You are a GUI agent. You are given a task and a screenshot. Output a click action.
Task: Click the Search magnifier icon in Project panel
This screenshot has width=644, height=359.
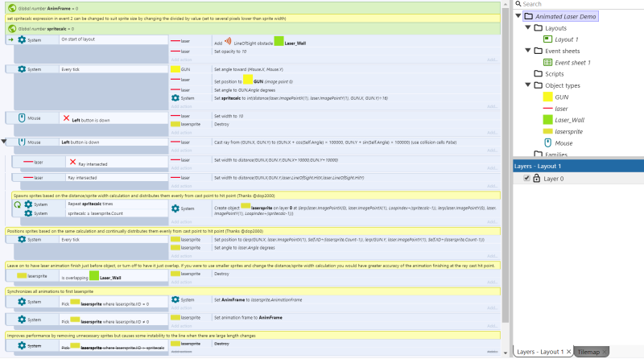point(518,4)
